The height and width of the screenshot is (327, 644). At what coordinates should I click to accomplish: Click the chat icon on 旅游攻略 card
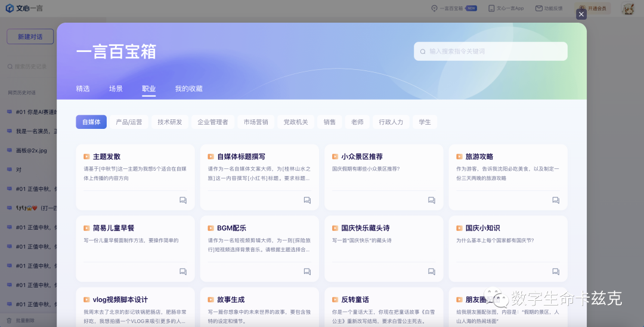coord(556,200)
